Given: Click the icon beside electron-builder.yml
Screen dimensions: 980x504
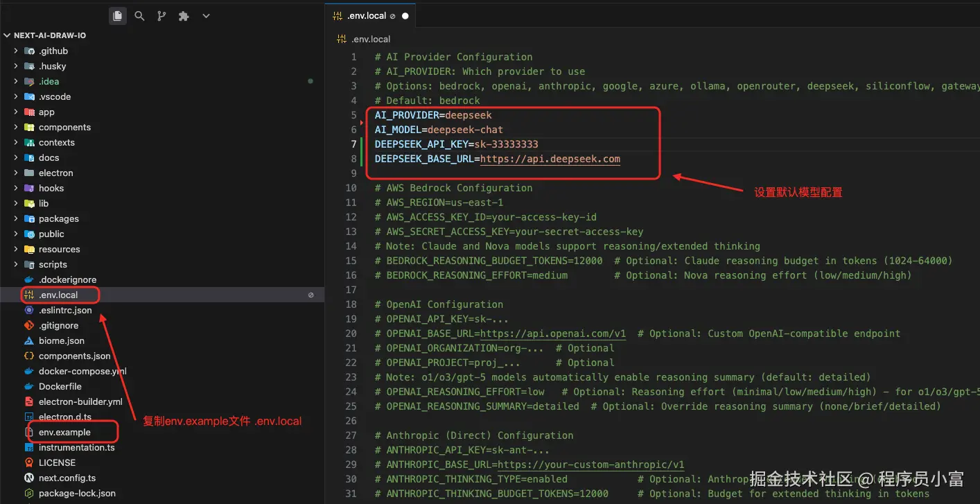Looking at the screenshot, I should [x=29, y=401].
